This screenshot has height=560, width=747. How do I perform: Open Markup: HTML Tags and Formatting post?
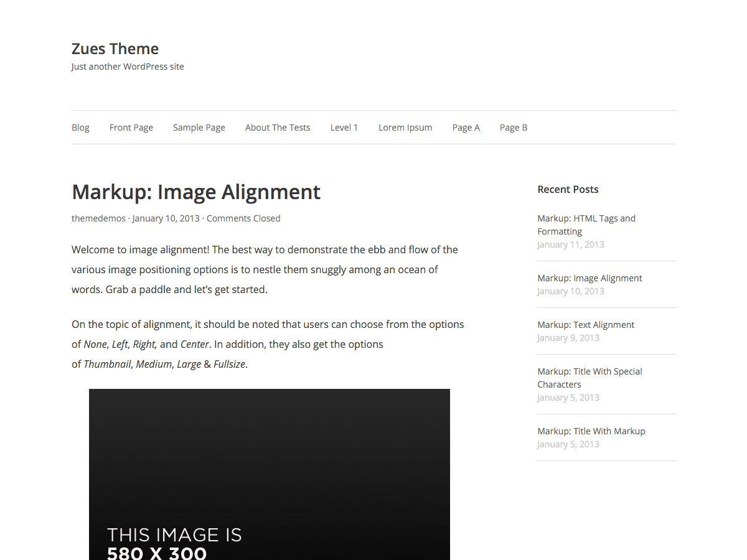[586, 225]
